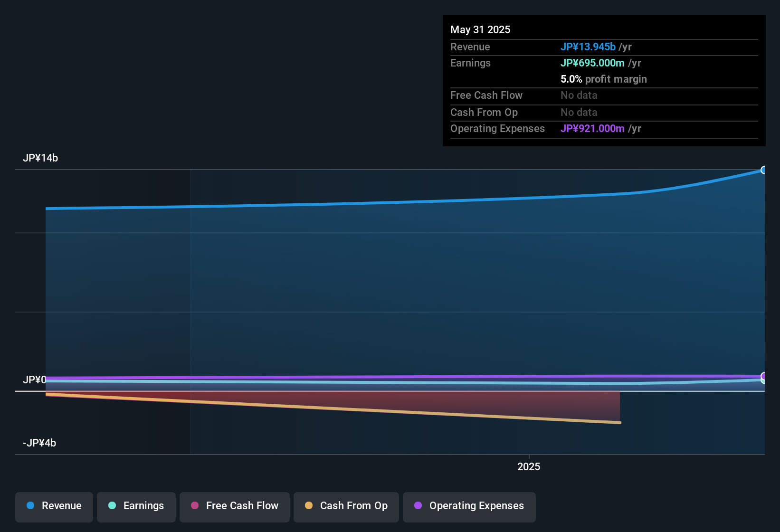Viewport: 780px width, 532px height.
Task: Click the -JP¥4b y-axis label
Action: (x=39, y=443)
